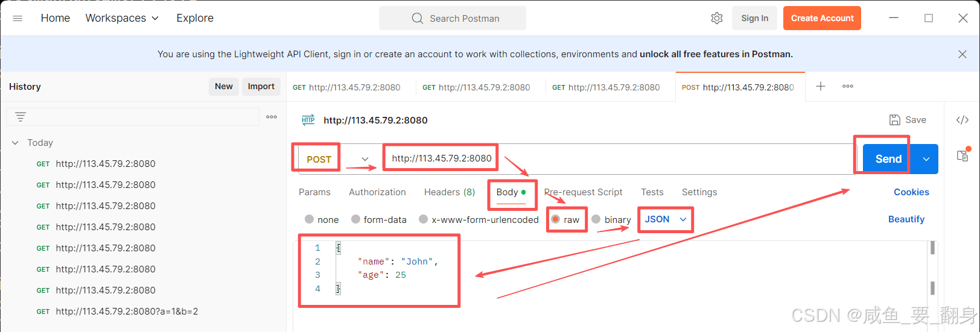The height and width of the screenshot is (332, 980).
Task: Open the Explore menu
Action: (x=195, y=18)
